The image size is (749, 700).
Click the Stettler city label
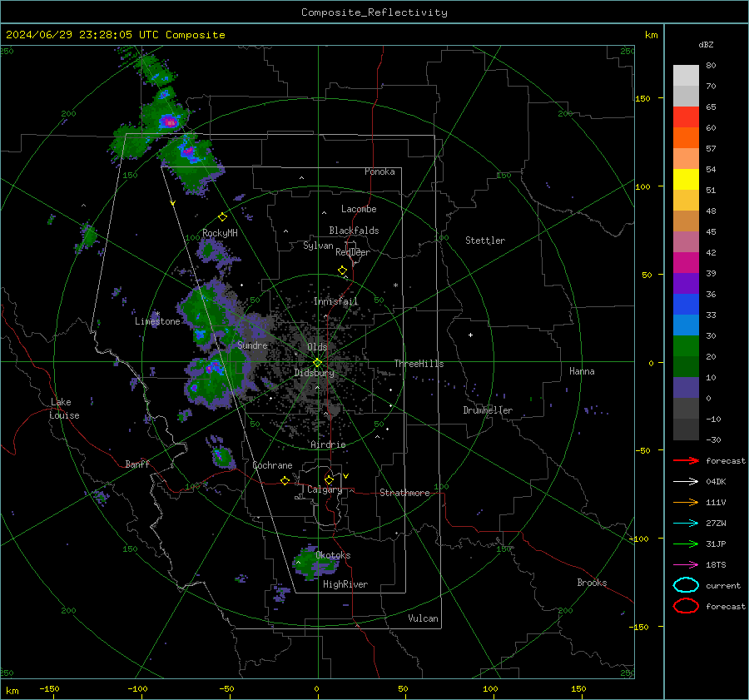[x=485, y=241]
